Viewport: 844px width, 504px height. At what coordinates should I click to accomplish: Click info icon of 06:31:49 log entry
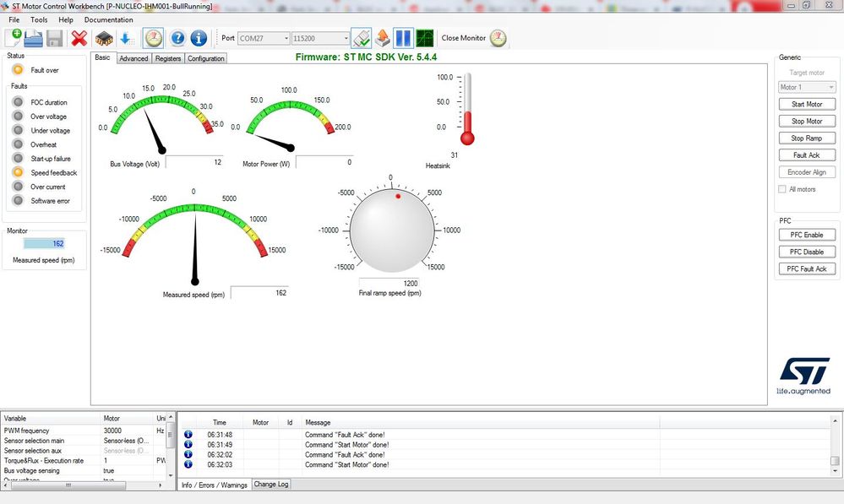(188, 444)
